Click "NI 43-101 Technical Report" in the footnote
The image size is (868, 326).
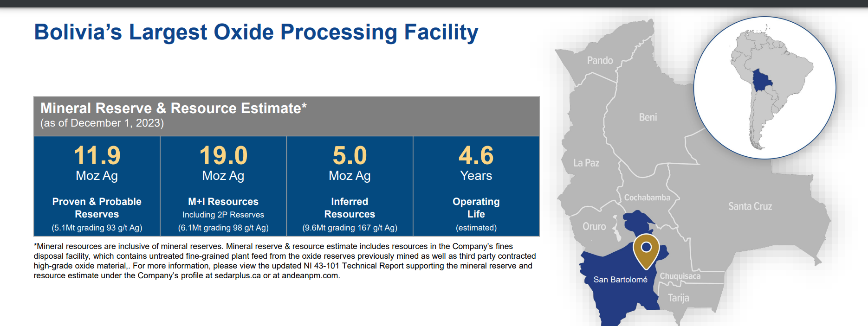(354, 266)
